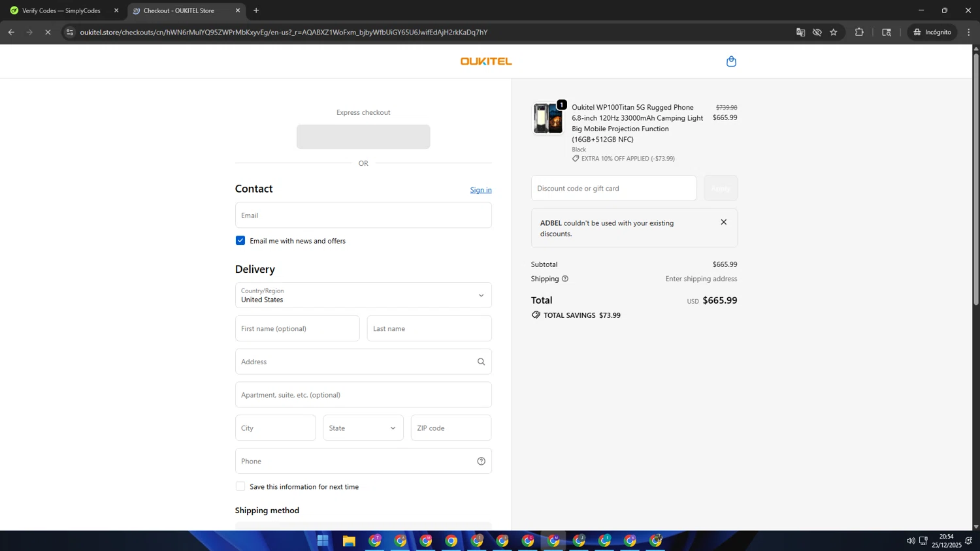The height and width of the screenshot is (551, 980).
Task: Focus the Email input field
Action: [363, 215]
